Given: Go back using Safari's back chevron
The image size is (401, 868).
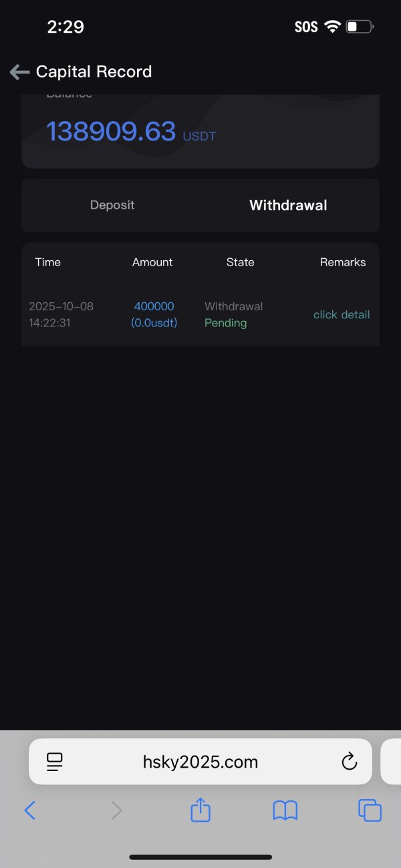Looking at the screenshot, I should point(29,810).
